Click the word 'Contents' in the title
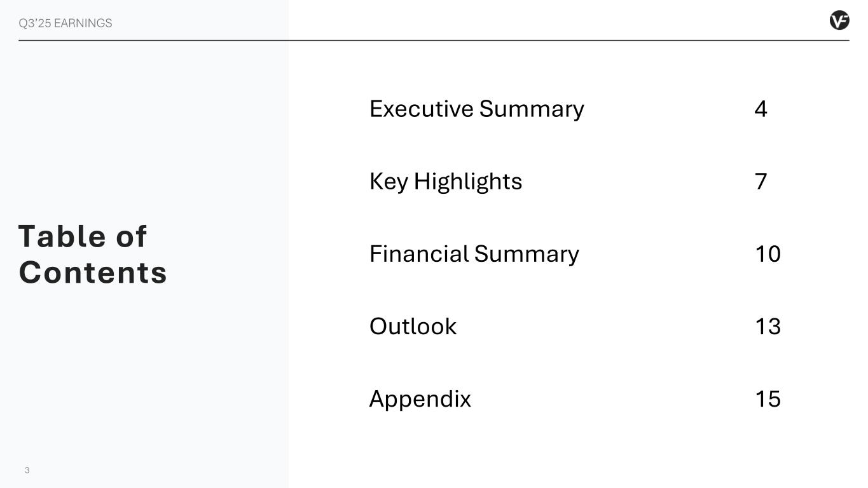Screen dimensions: 868x488 tap(93, 273)
